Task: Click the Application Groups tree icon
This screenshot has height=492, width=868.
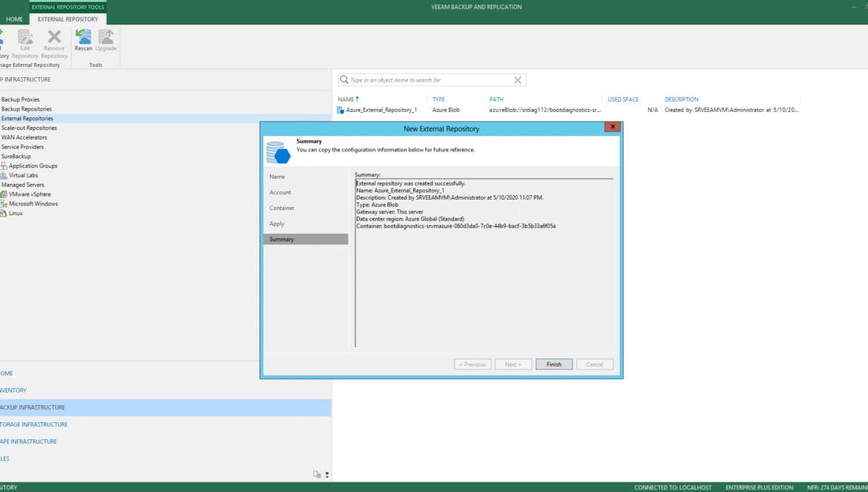Action: coord(3,165)
